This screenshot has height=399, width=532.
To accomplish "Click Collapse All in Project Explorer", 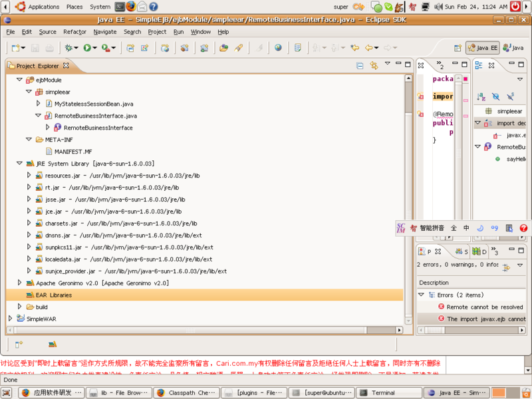I will (x=360, y=65).
